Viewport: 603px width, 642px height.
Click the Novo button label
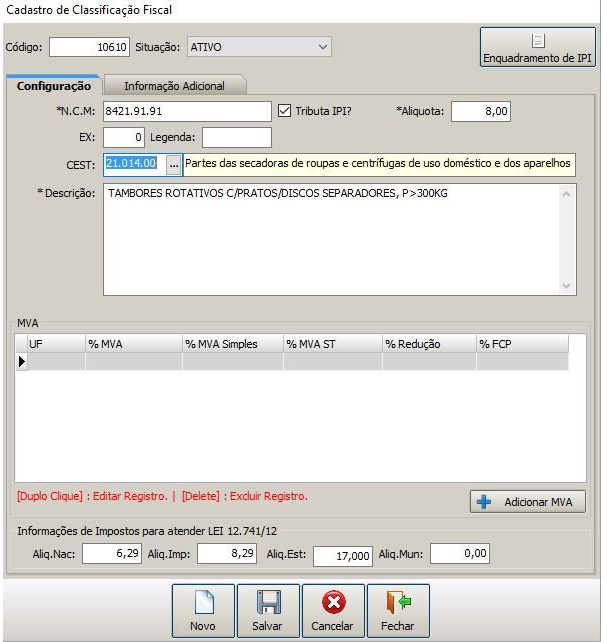(203, 626)
